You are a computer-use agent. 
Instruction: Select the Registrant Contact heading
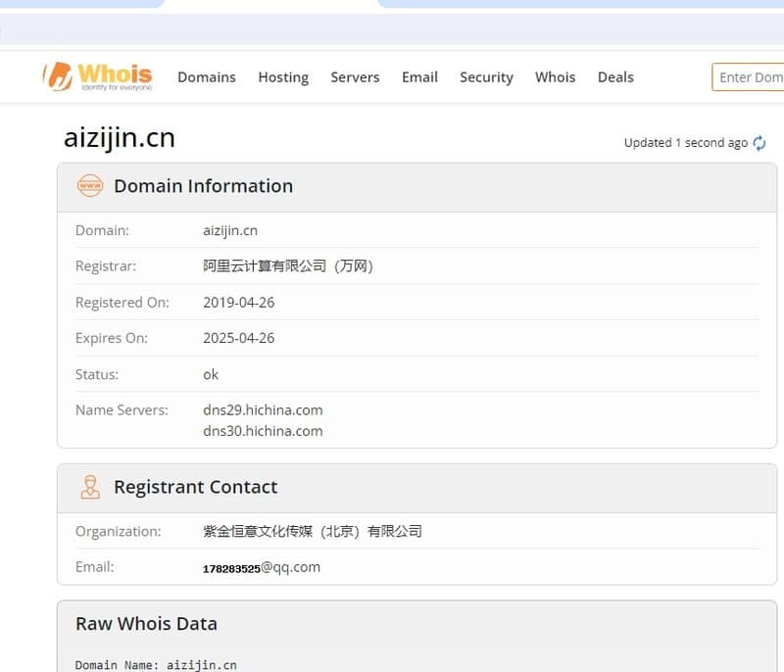click(195, 487)
